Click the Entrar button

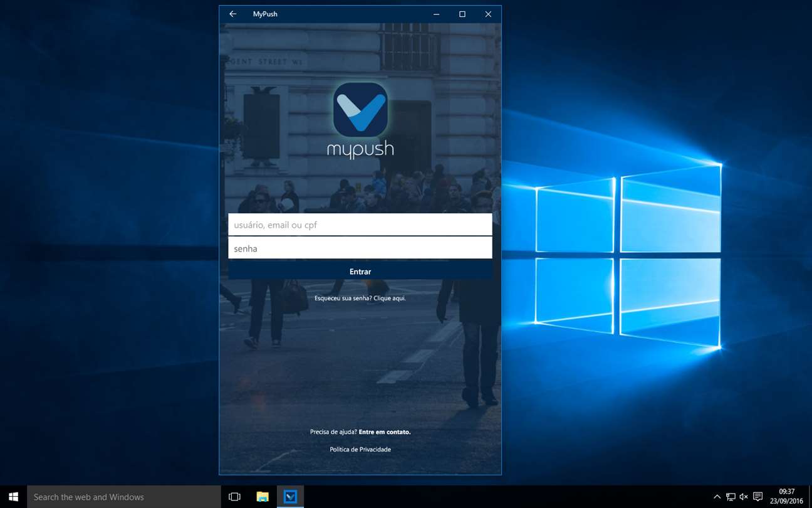point(360,272)
